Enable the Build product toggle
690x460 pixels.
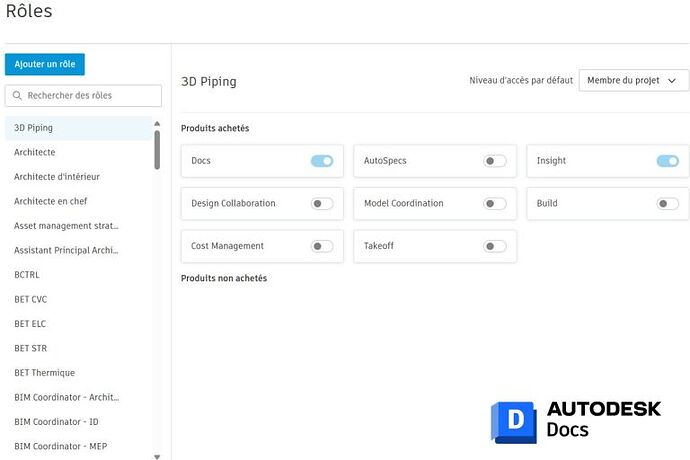point(668,203)
